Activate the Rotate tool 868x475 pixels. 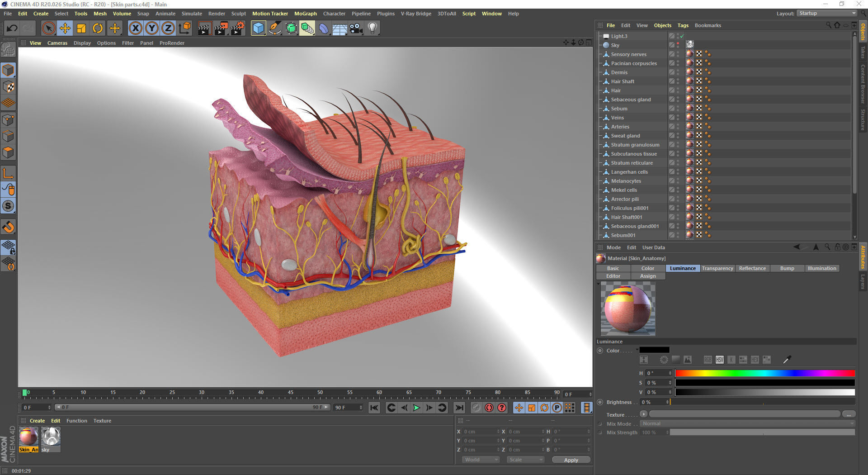pos(98,28)
